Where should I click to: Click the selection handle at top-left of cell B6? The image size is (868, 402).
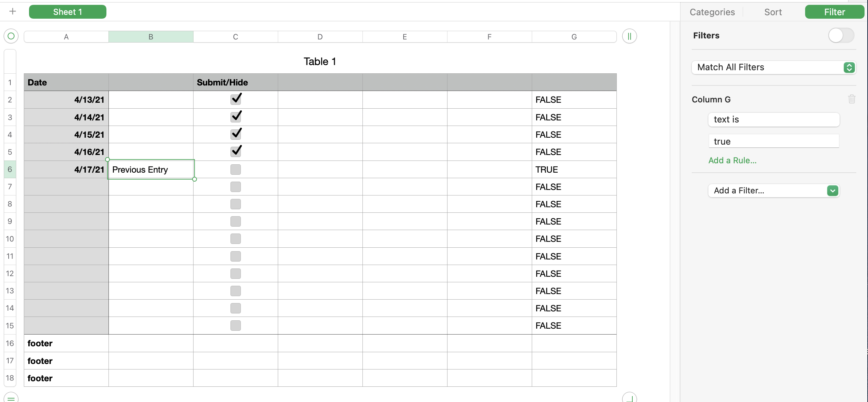(x=107, y=159)
